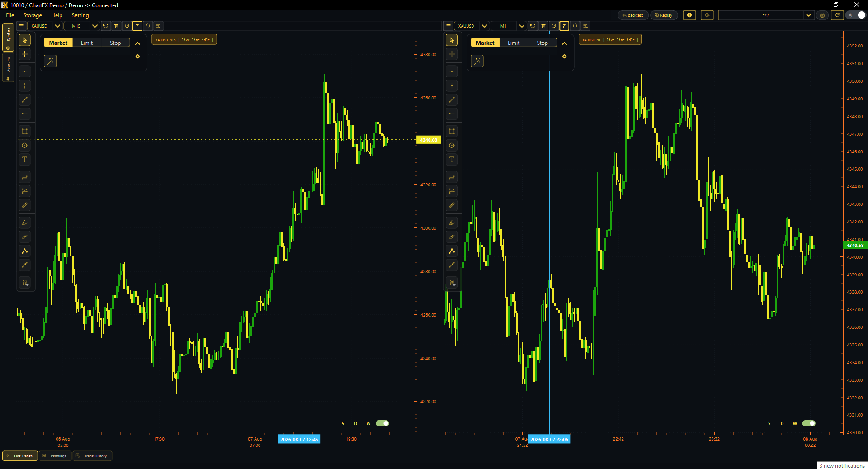This screenshot has width=868, height=469.
Task: Collapse left chart order panel chevron
Action: pyautogui.click(x=138, y=43)
